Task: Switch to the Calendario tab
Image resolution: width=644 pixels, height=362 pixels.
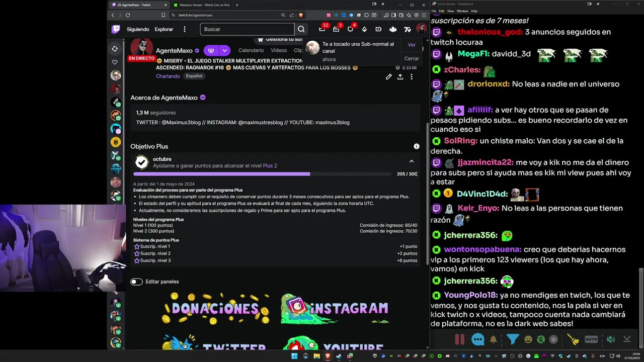Action: (251, 50)
